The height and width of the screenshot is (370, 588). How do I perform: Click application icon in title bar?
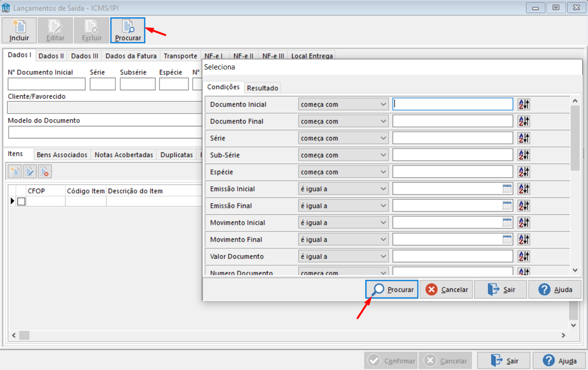coord(6,7)
